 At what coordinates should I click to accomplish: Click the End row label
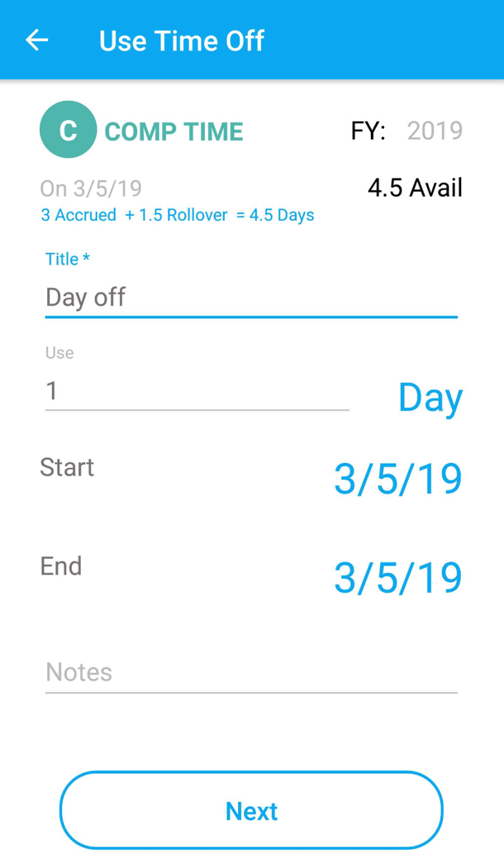pos(60,566)
